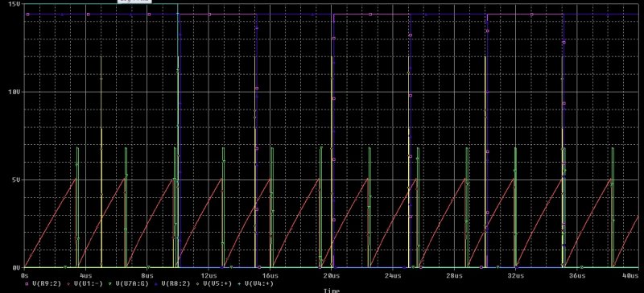This screenshot has height=293, width=644.
Task: Select the V(V5:+) trace legend label
Action: 217,283
